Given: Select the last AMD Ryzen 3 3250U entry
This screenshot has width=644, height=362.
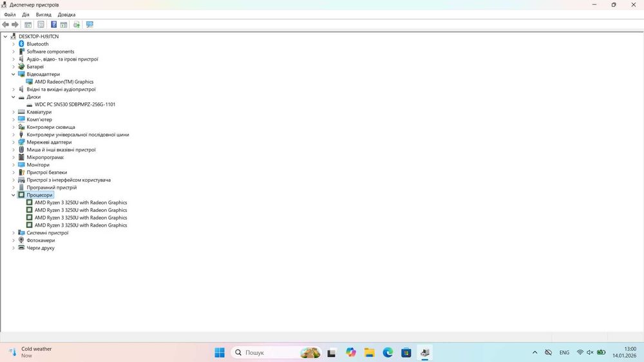Looking at the screenshot, I should 80,225.
